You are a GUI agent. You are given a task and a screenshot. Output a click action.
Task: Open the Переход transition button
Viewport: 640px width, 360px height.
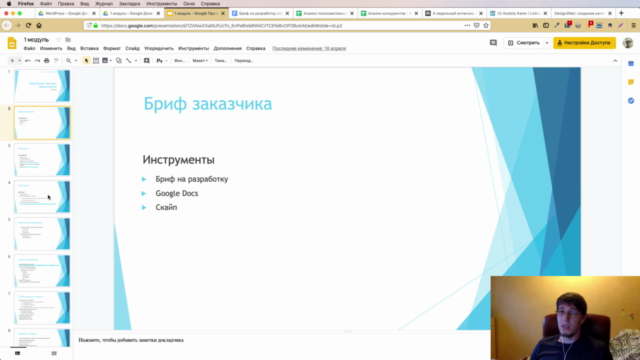pyautogui.click(x=244, y=60)
